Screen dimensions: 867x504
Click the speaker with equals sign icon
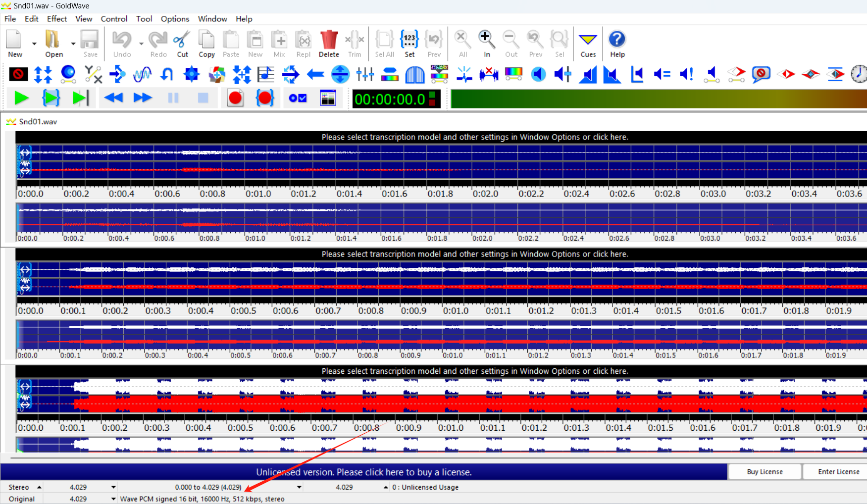click(662, 74)
